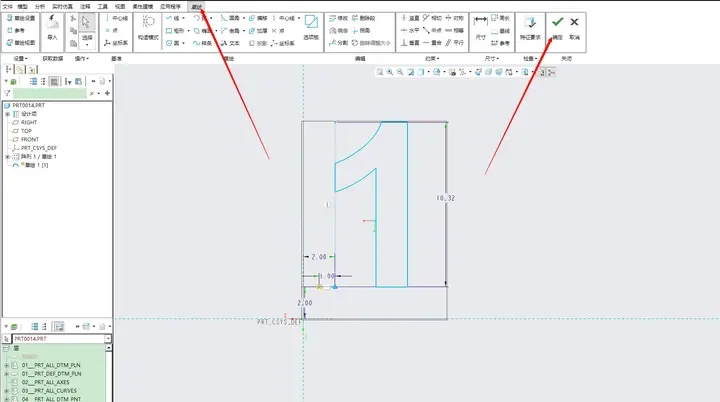Expand the 01__PRT_ALL_DTM_PLN layer
The image size is (720, 402).
pyautogui.click(x=7, y=365)
